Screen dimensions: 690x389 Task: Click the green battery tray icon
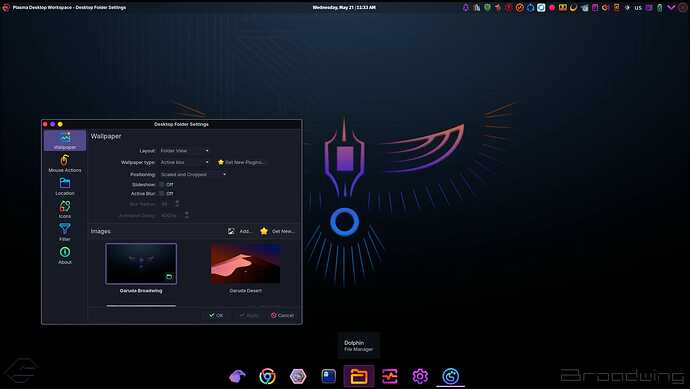click(660, 7)
